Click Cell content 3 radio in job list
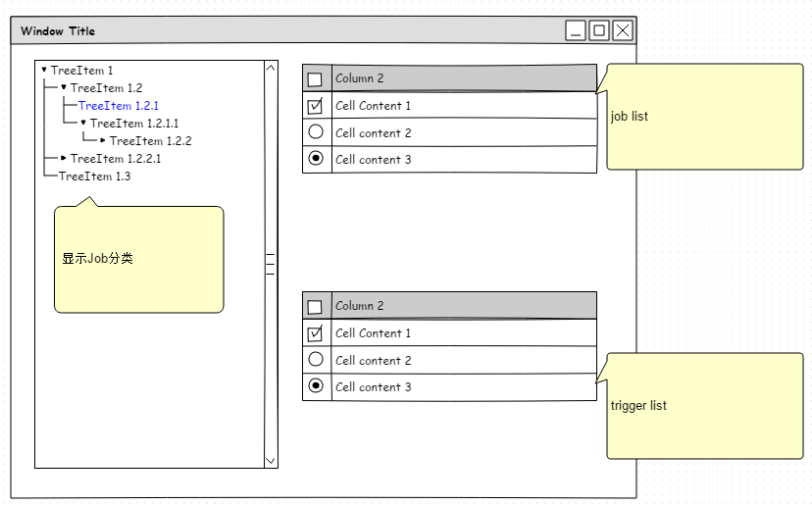The width and height of the screenshot is (812, 505). (x=316, y=158)
